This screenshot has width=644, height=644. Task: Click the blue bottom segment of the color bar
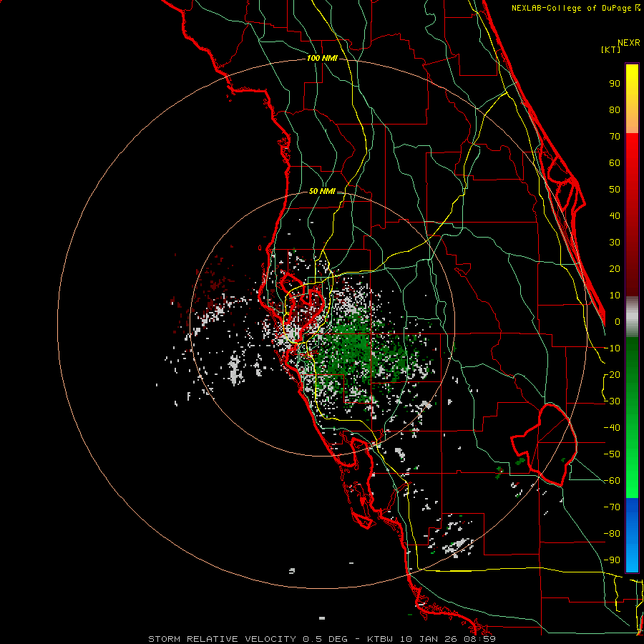point(632,535)
